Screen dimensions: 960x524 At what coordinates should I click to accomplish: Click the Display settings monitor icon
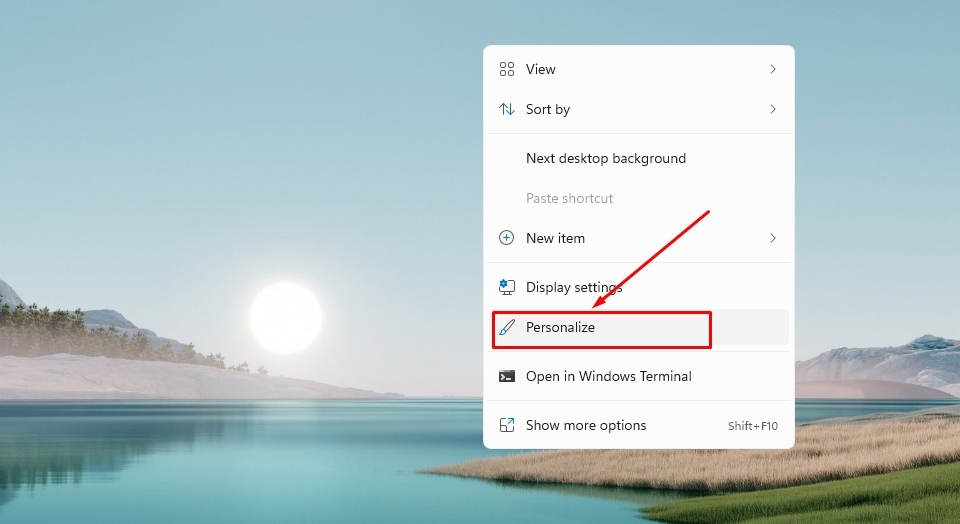click(506, 286)
